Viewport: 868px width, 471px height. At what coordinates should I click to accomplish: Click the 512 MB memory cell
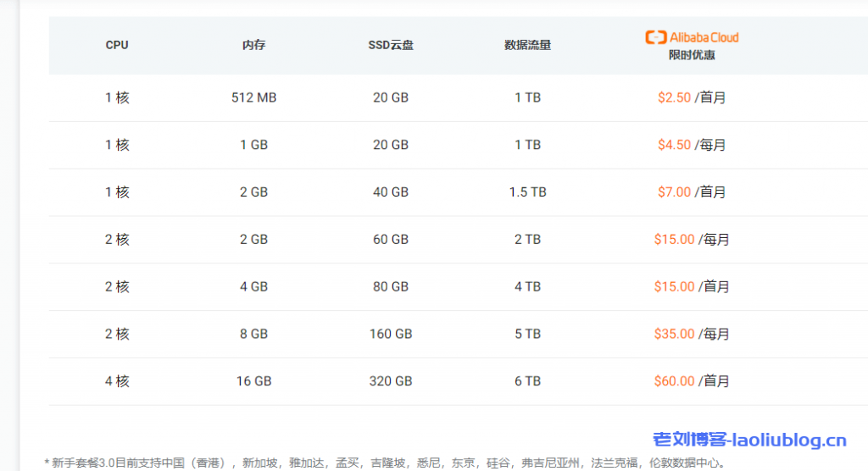click(253, 97)
